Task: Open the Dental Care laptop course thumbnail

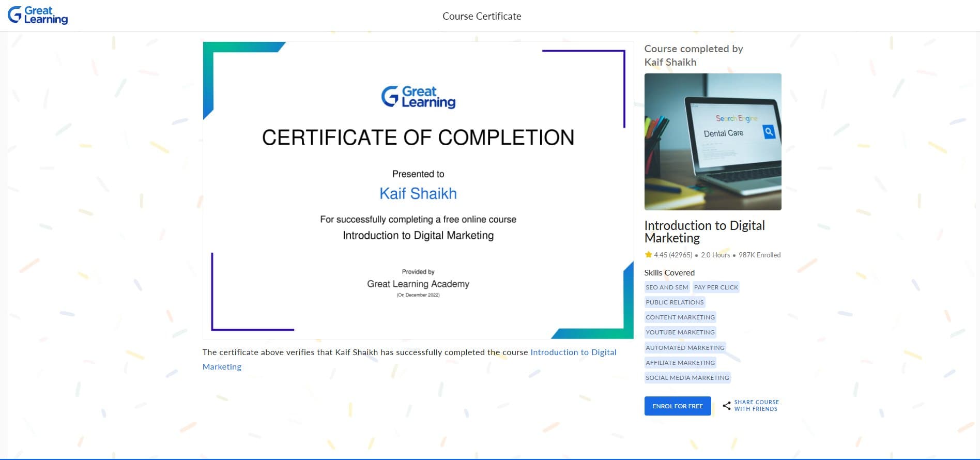Action: click(713, 142)
